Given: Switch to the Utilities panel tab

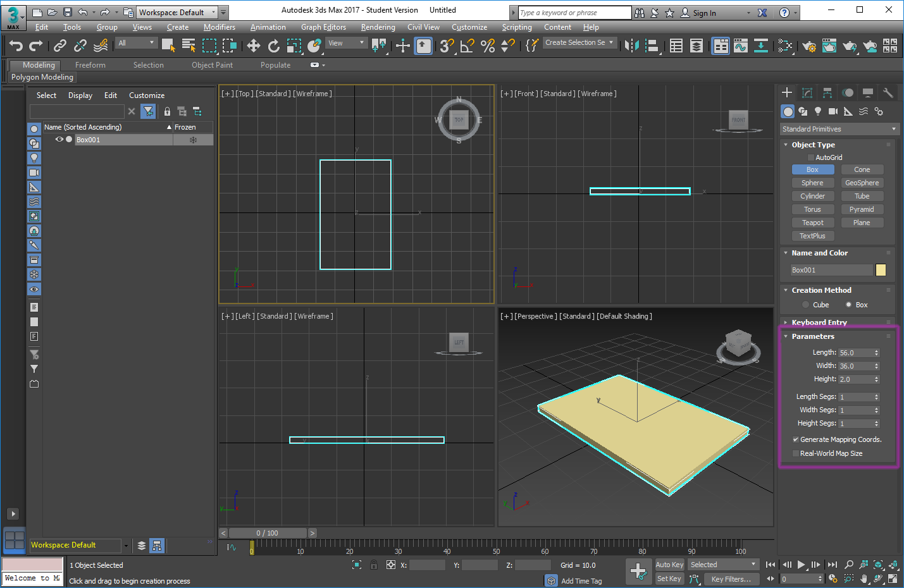Looking at the screenshot, I should (888, 93).
